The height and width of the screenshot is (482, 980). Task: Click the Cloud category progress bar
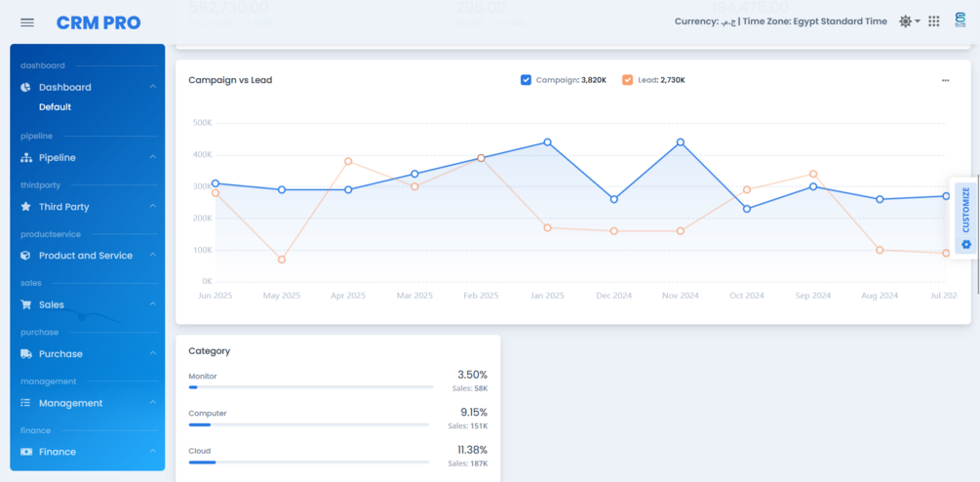[309, 462]
